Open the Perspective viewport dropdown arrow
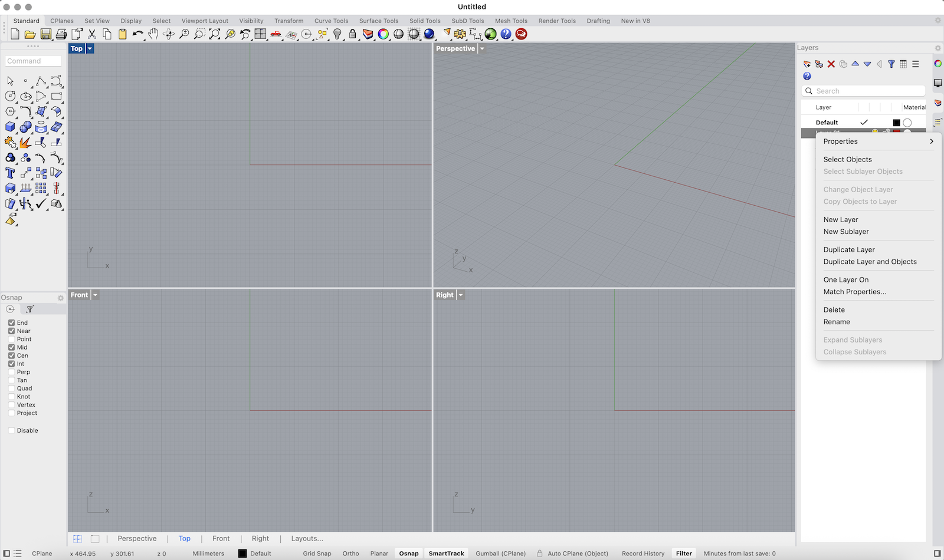The width and height of the screenshot is (944, 560). 482,48
